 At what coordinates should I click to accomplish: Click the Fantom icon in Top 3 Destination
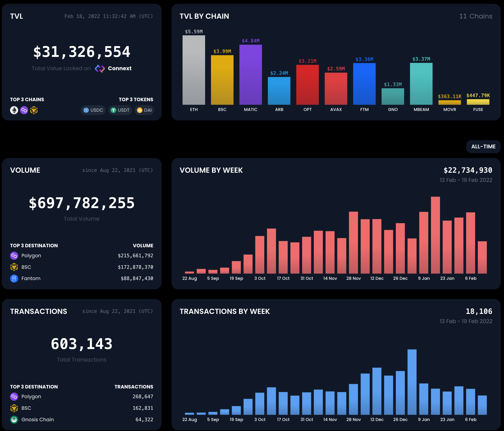point(14,278)
